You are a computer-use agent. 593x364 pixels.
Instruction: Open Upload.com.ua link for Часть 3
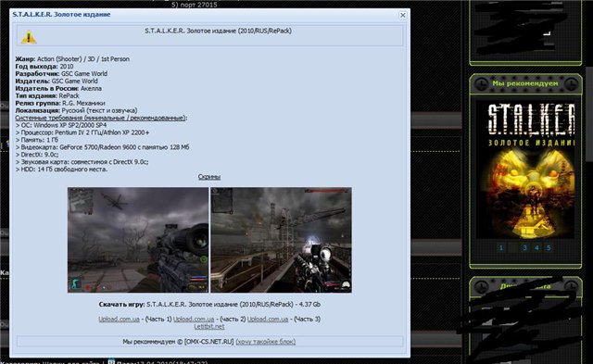coord(268,319)
